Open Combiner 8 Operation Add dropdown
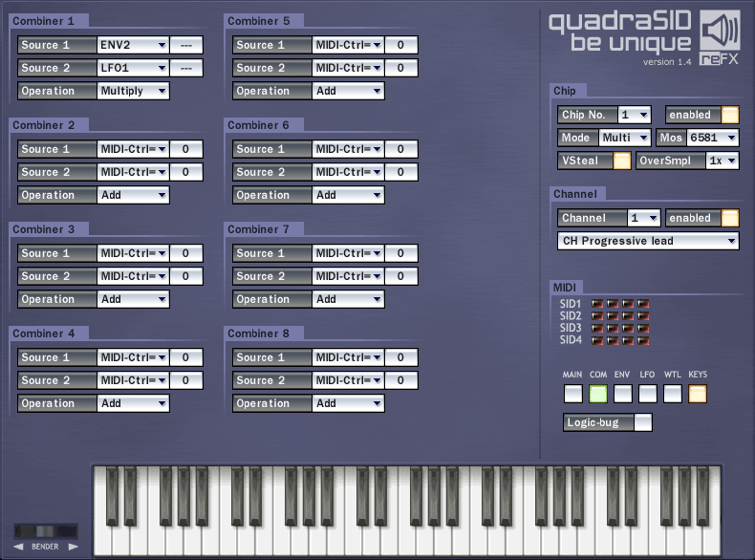 click(x=348, y=403)
